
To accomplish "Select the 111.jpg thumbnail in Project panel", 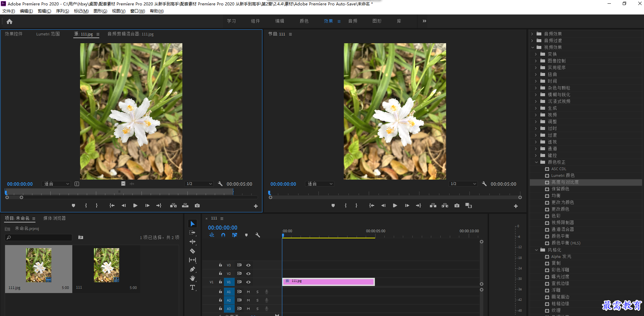I will (38, 265).
